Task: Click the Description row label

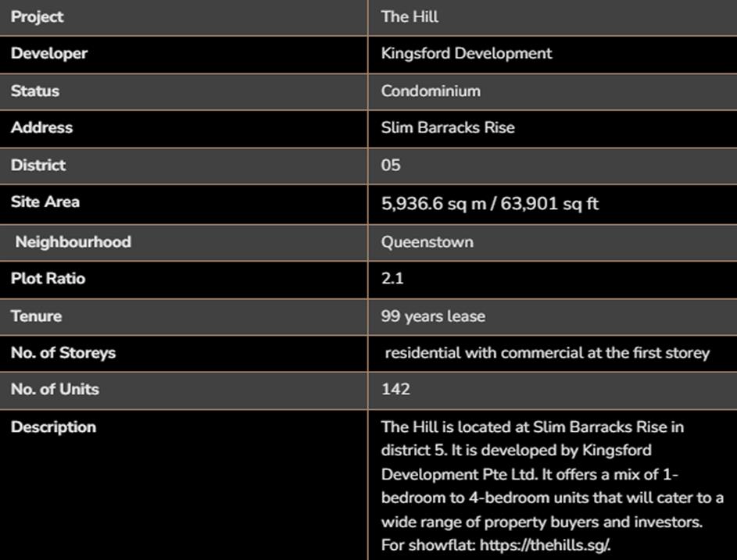Action: 54,426
